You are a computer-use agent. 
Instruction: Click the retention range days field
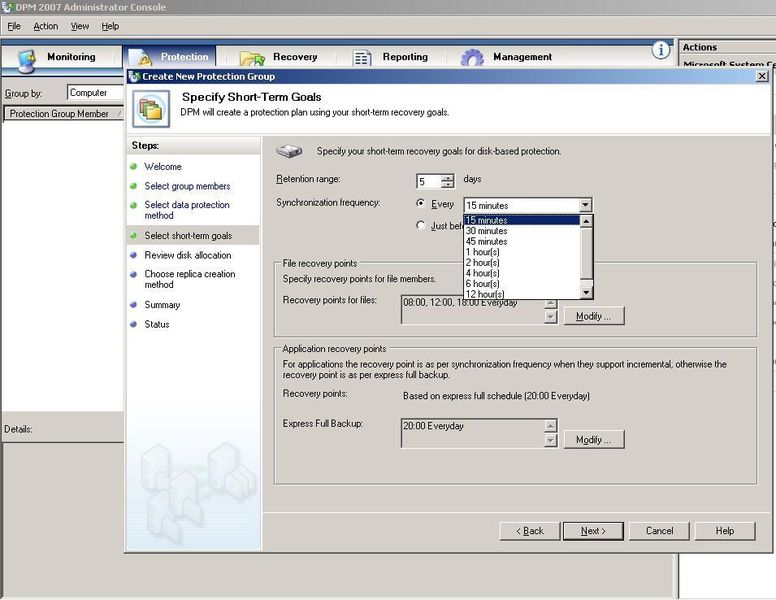click(429, 181)
